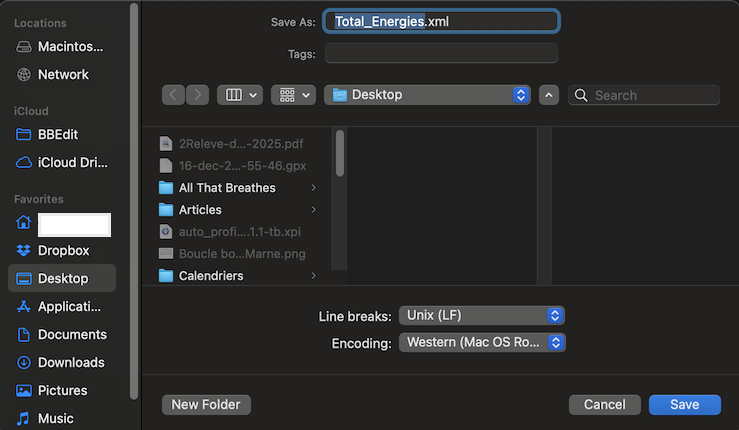Change the Line breaks Unix (LF) setting
739x430 pixels.
click(482, 315)
